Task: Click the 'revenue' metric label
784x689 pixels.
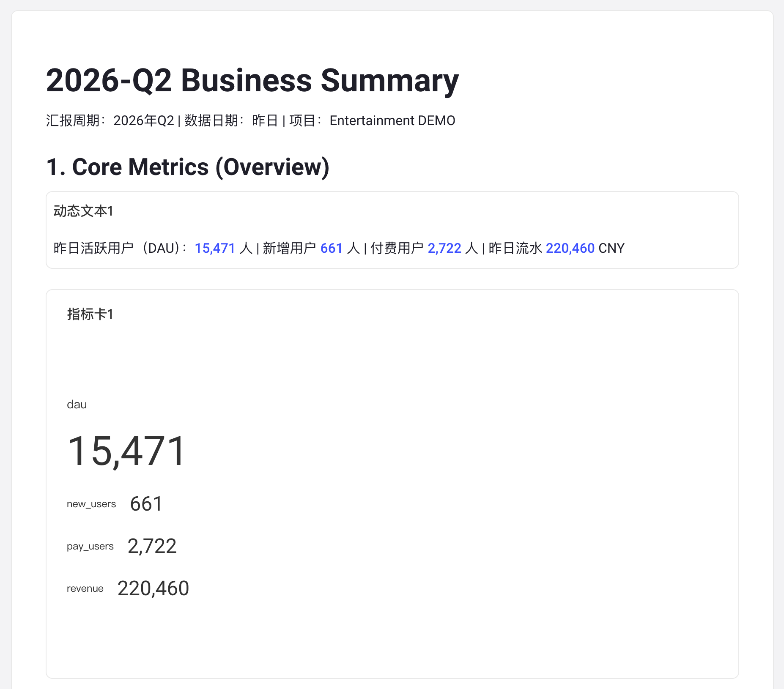Action: pyautogui.click(x=85, y=588)
